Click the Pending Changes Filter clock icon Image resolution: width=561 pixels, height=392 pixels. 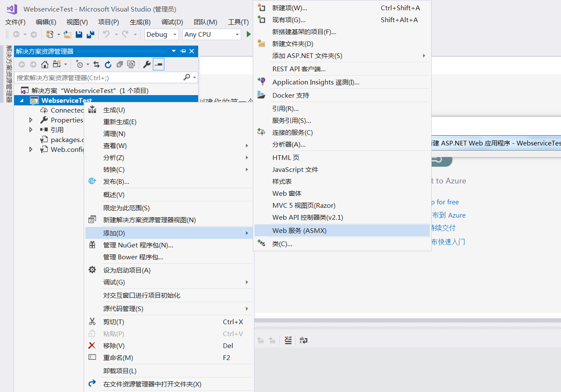pyautogui.click(x=80, y=64)
